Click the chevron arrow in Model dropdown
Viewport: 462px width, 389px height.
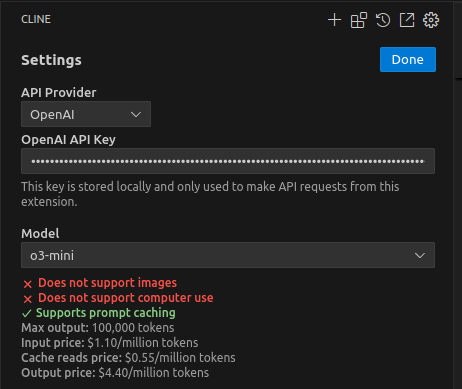420,255
